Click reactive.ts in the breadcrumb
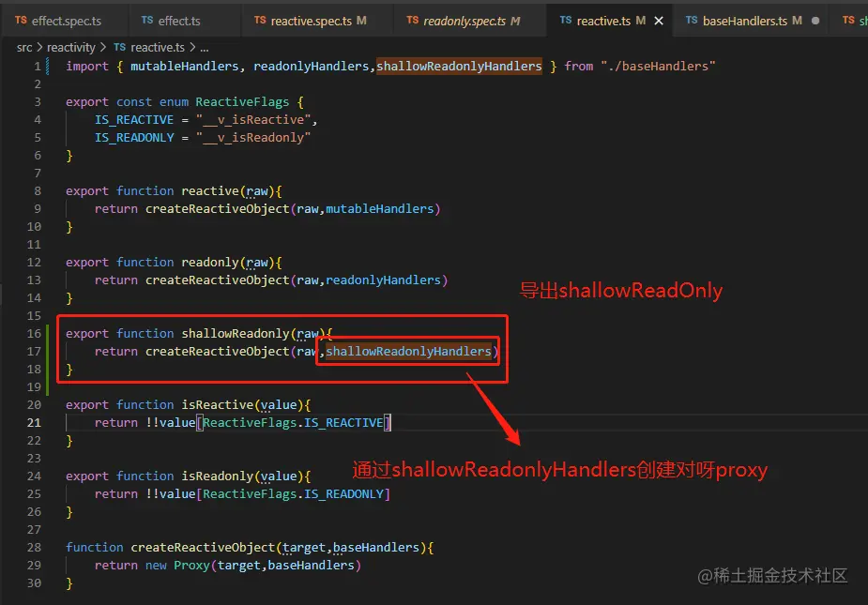Screen dimensions: 868x605 click(x=158, y=48)
